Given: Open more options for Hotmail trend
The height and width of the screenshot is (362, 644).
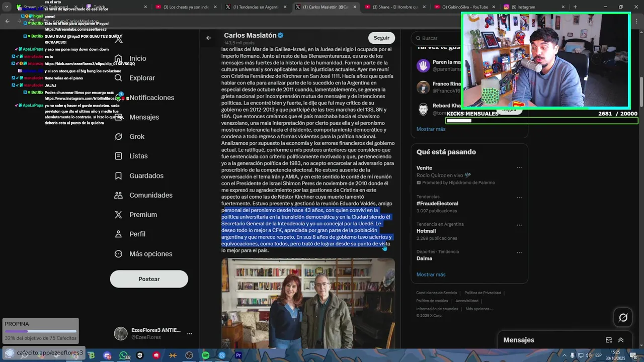Looking at the screenshot, I should [x=519, y=224].
